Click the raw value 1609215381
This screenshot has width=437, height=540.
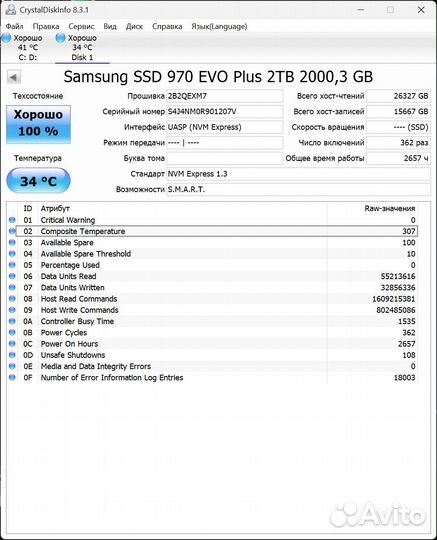pos(394,299)
